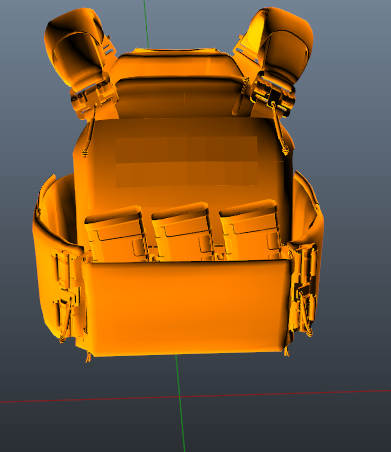The image size is (391, 452).
Task: Select the middle magazine on the vest
Action: point(182,231)
